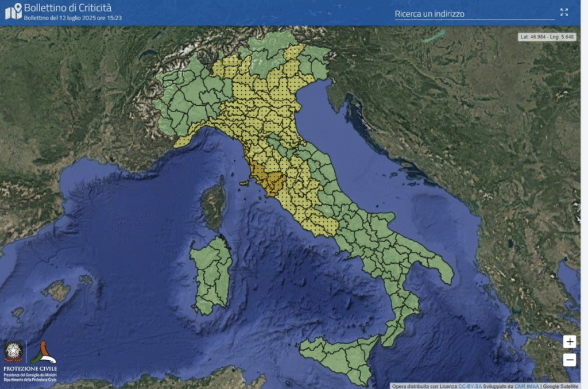Select the green island of Sardinia

pyautogui.click(x=211, y=273)
